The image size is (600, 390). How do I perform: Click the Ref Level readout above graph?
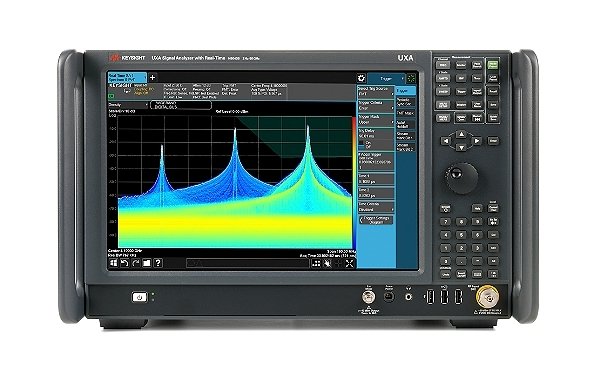(x=232, y=112)
